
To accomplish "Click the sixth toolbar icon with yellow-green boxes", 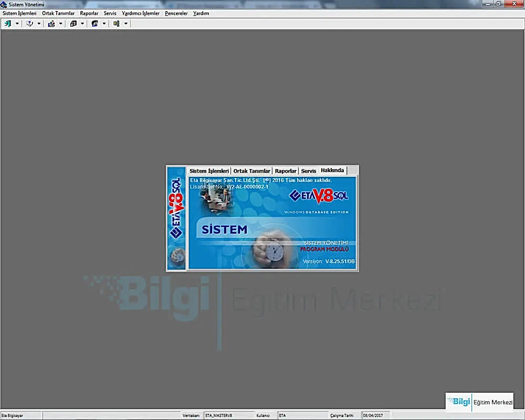I will (117, 24).
